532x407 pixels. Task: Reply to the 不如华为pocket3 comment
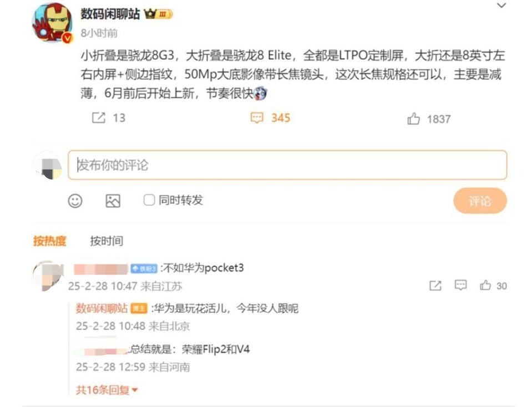click(x=460, y=285)
